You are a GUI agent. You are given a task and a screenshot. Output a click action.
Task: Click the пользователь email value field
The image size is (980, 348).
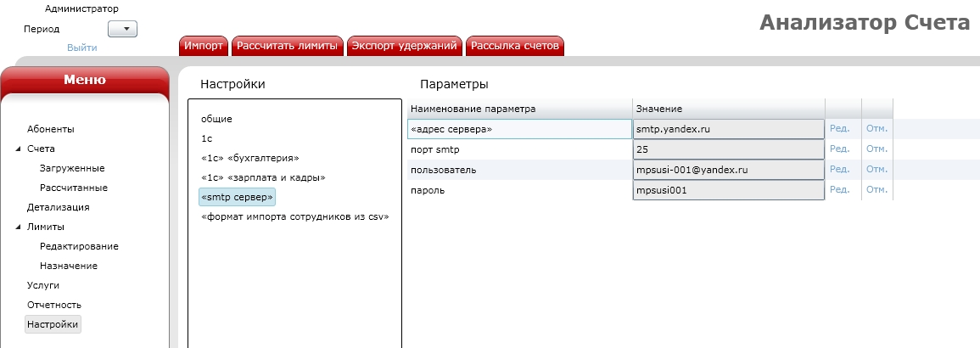[728, 170]
